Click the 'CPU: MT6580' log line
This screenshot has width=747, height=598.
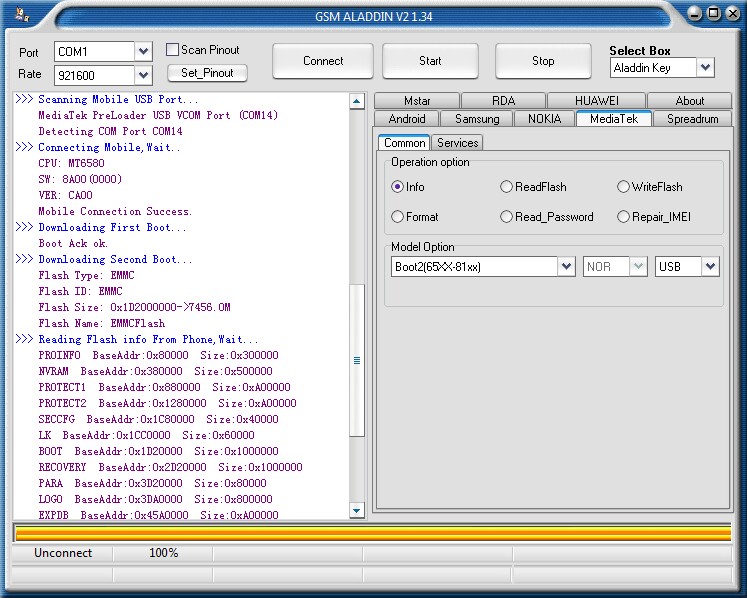tap(71, 163)
